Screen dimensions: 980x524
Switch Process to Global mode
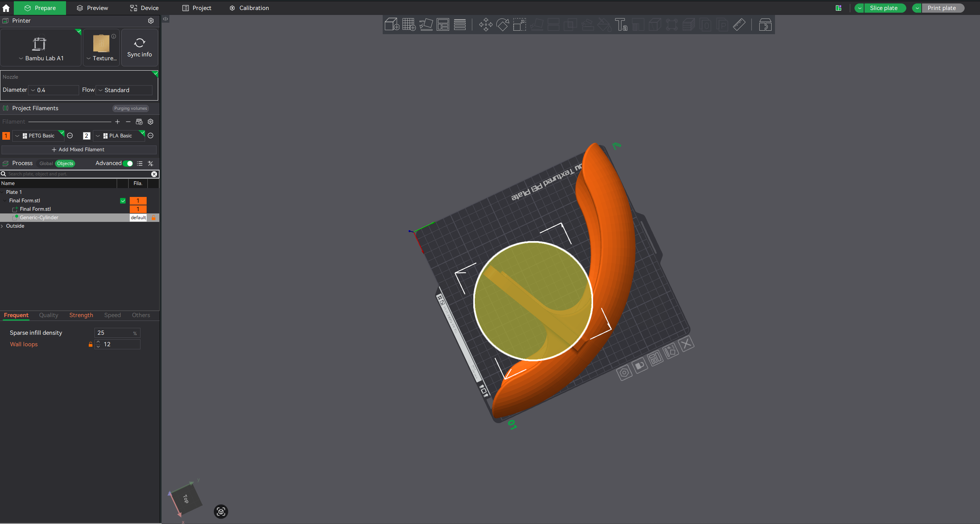pyautogui.click(x=46, y=164)
